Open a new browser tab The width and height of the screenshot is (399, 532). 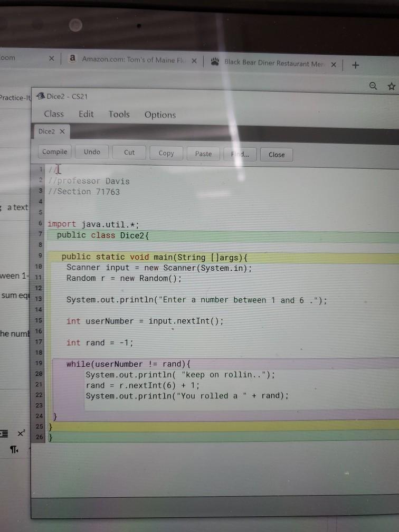tap(356, 65)
